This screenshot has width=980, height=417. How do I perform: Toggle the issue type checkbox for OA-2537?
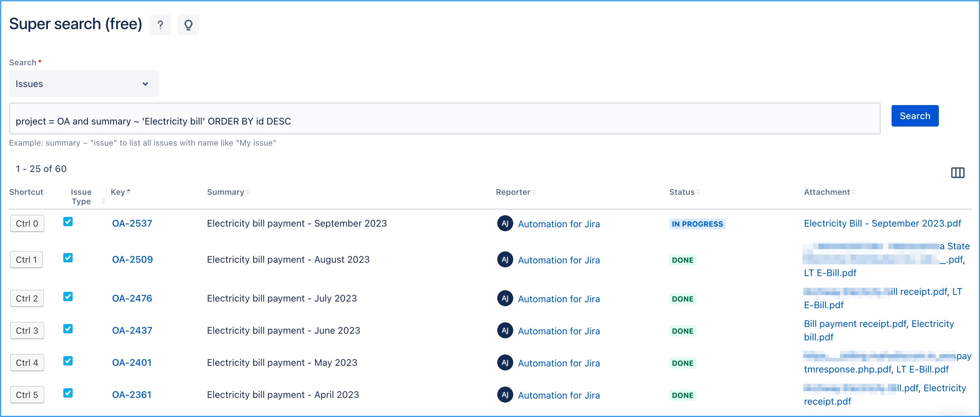click(68, 222)
